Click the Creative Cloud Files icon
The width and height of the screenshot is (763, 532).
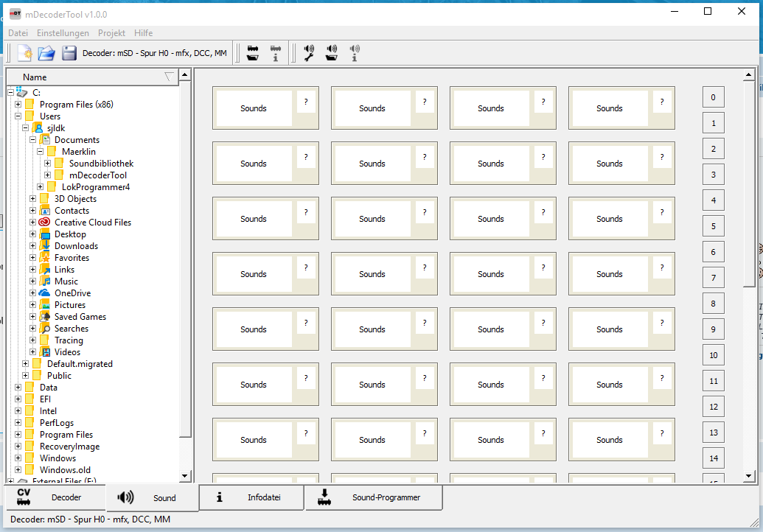tap(45, 223)
